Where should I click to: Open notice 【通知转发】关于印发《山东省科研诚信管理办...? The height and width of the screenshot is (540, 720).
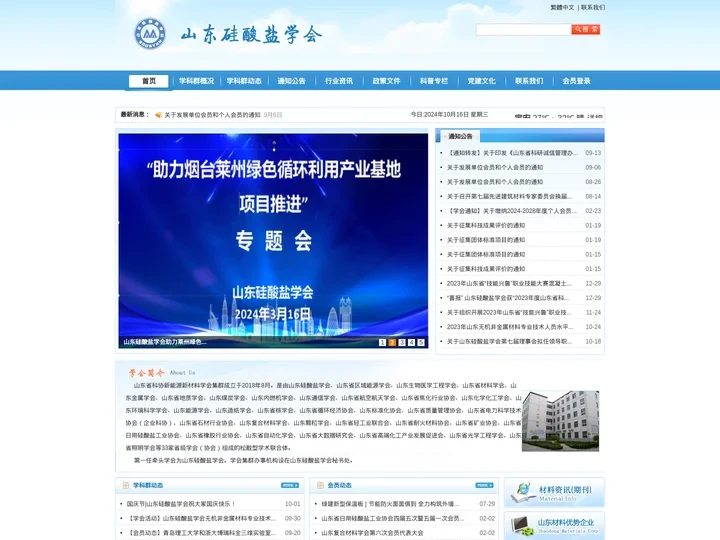coord(512,153)
